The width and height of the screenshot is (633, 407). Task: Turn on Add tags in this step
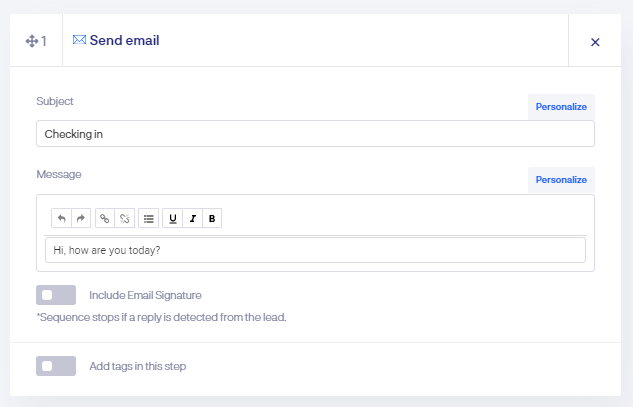[x=56, y=366]
